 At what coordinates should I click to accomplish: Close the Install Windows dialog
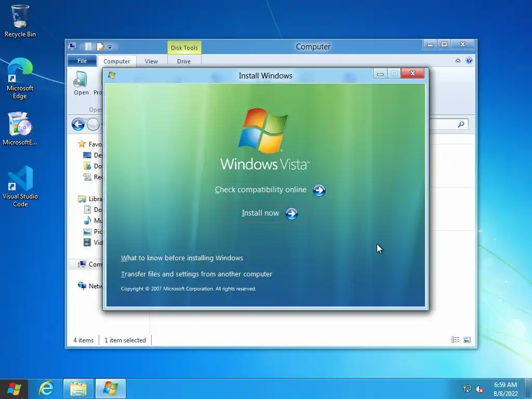point(413,73)
